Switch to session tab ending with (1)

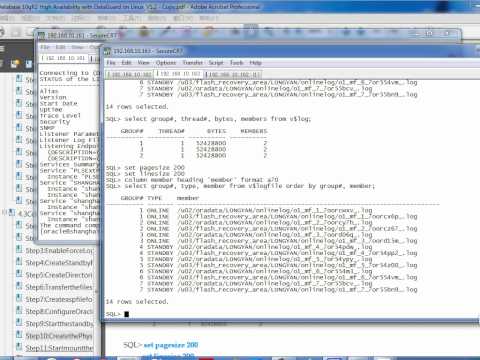[x=232, y=74]
